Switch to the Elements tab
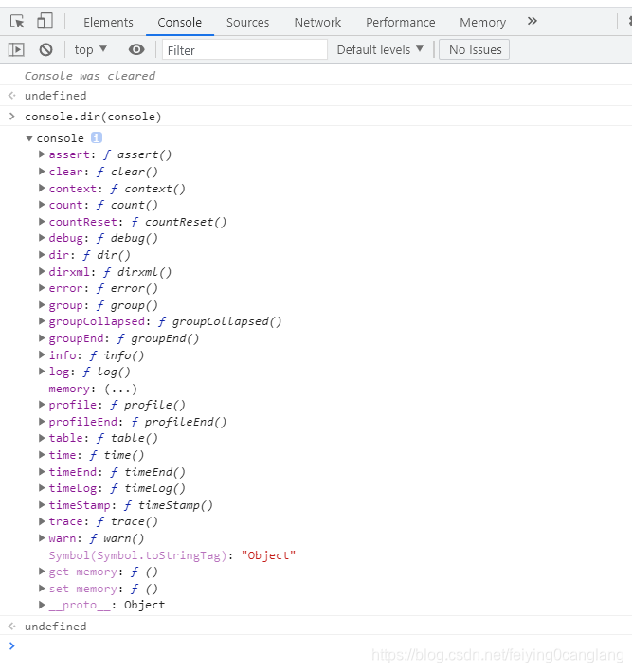632x672 pixels. 108,22
